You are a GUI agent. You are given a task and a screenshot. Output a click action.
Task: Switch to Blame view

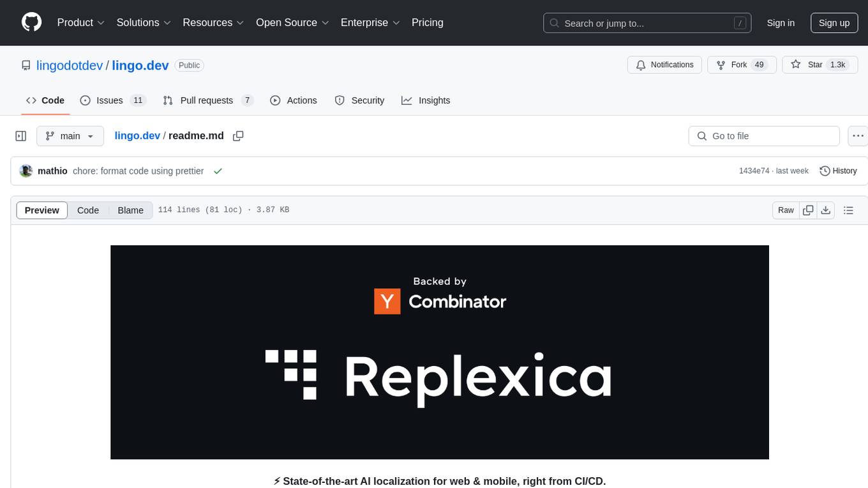click(x=131, y=210)
